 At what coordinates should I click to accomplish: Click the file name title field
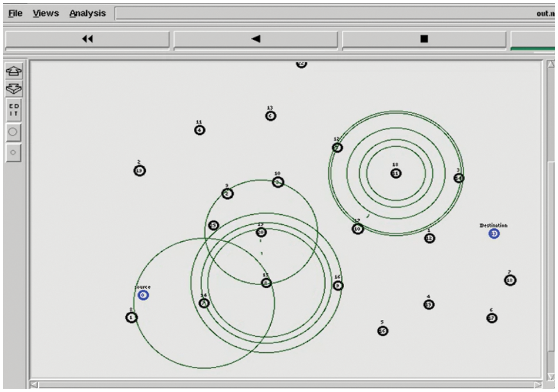(x=335, y=13)
